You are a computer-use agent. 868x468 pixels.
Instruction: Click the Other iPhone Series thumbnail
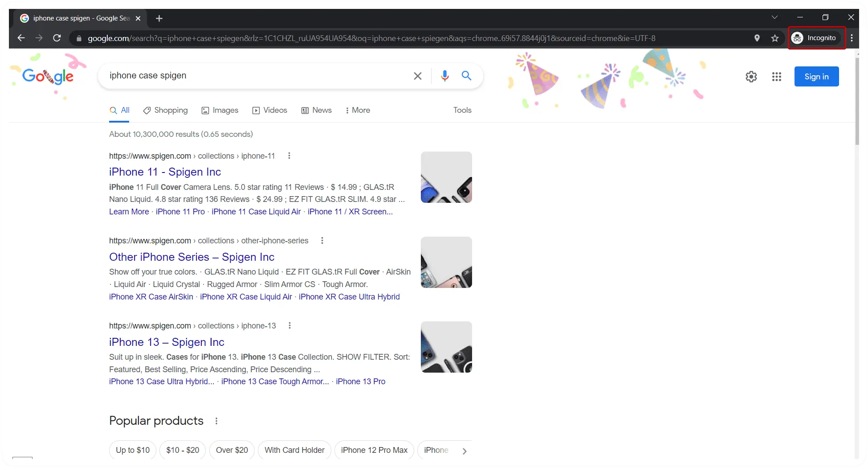[x=446, y=262]
